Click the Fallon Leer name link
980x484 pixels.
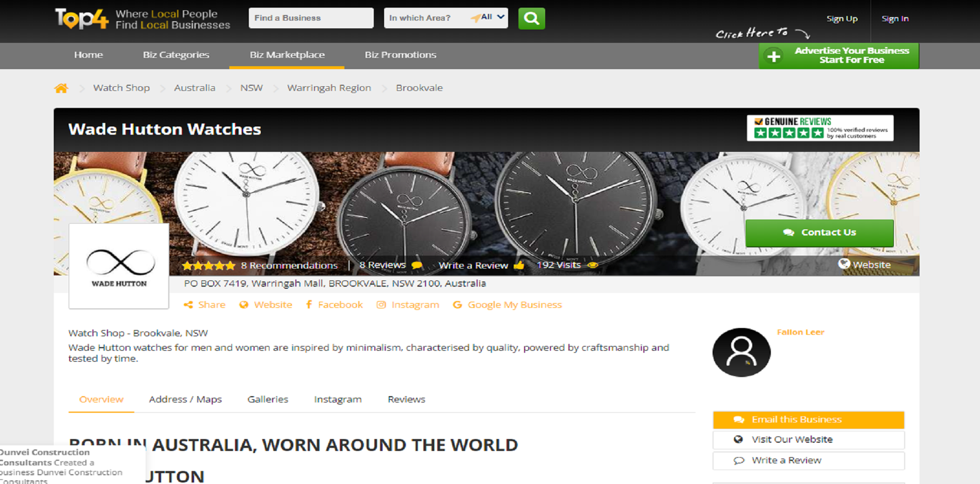[800, 332]
